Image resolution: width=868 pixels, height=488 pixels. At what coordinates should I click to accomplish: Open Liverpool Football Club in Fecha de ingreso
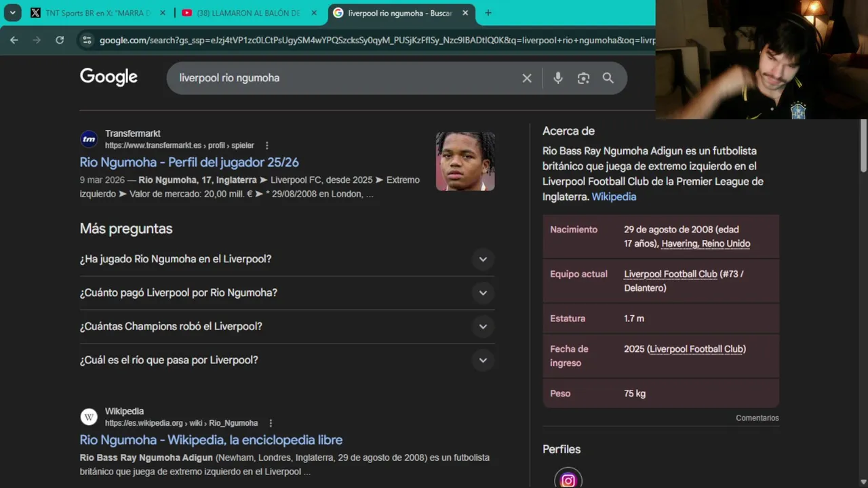tap(696, 349)
